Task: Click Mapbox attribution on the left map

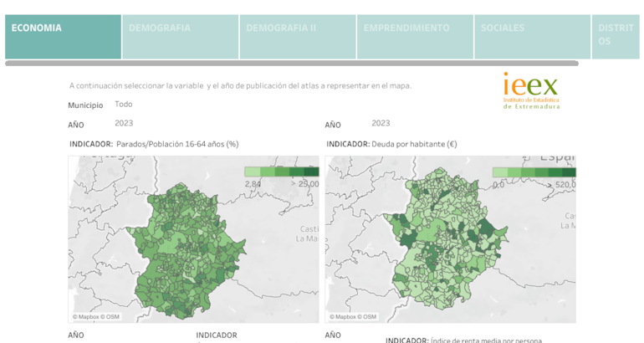Action: click(x=96, y=317)
